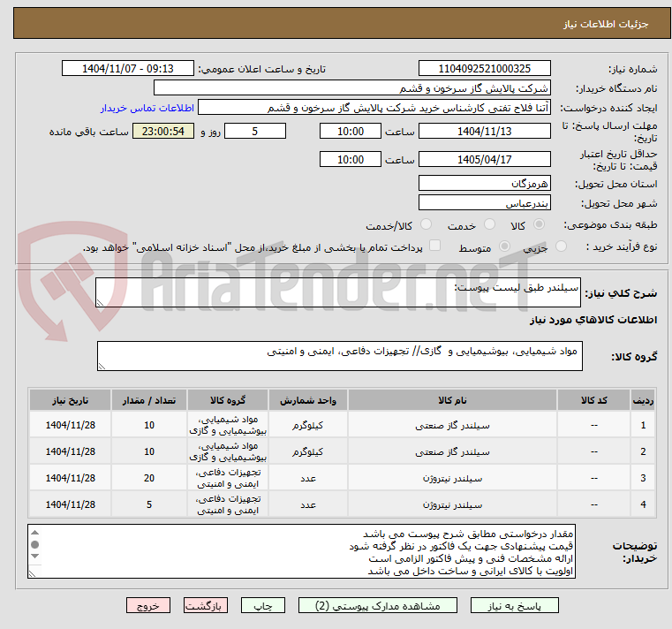The image size is (672, 629).
Task: Click unit کیلوگرم in row 1
Action: pyautogui.click(x=308, y=425)
